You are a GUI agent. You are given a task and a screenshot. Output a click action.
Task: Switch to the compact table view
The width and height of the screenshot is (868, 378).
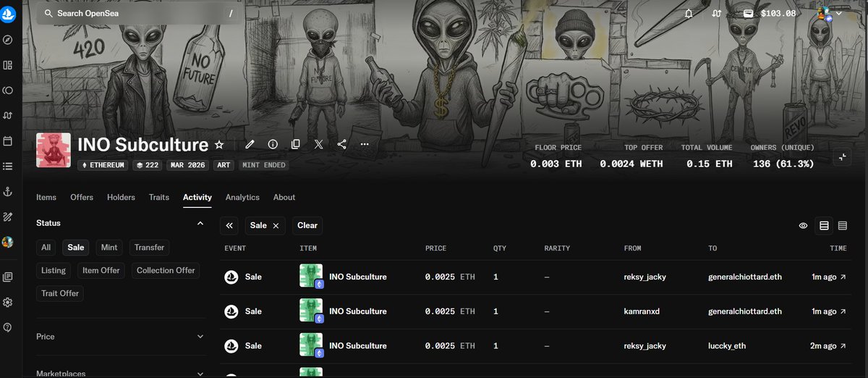(x=843, y=226)
